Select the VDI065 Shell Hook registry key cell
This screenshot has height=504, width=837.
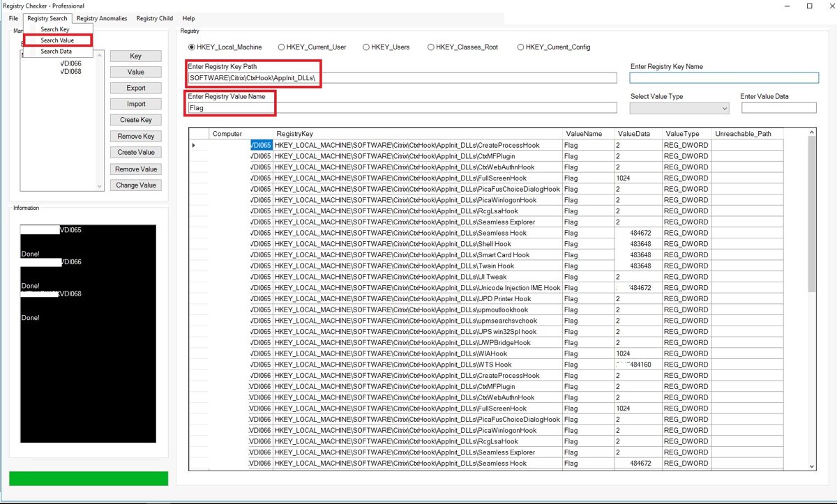pos(418,244)
